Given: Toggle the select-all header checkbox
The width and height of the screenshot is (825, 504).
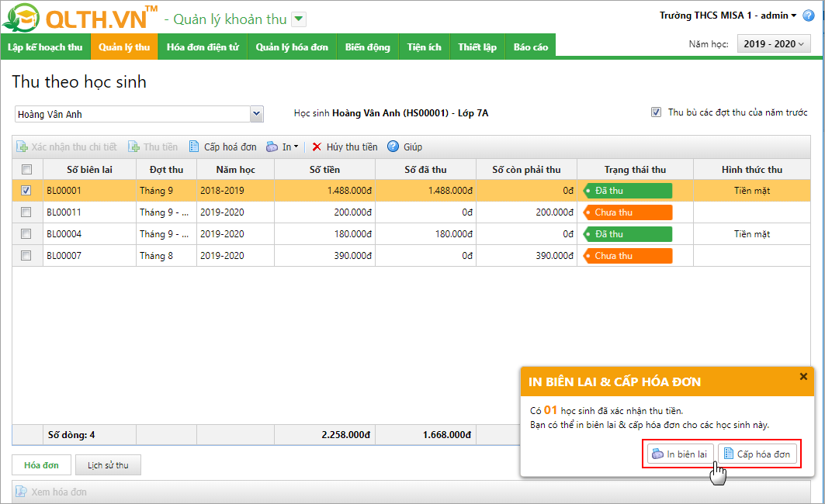Looking at the screenshot, I should 26,170.
